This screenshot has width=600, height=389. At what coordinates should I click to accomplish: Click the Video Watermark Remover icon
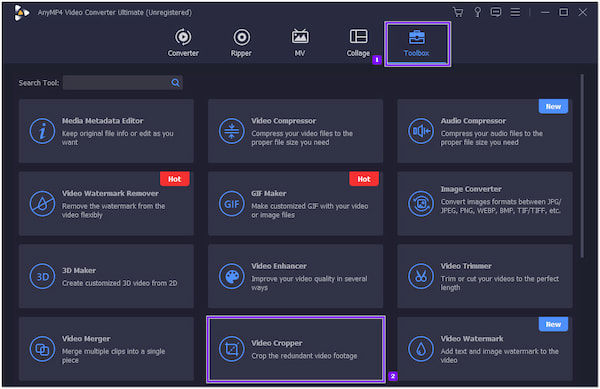tap(42, 203)
